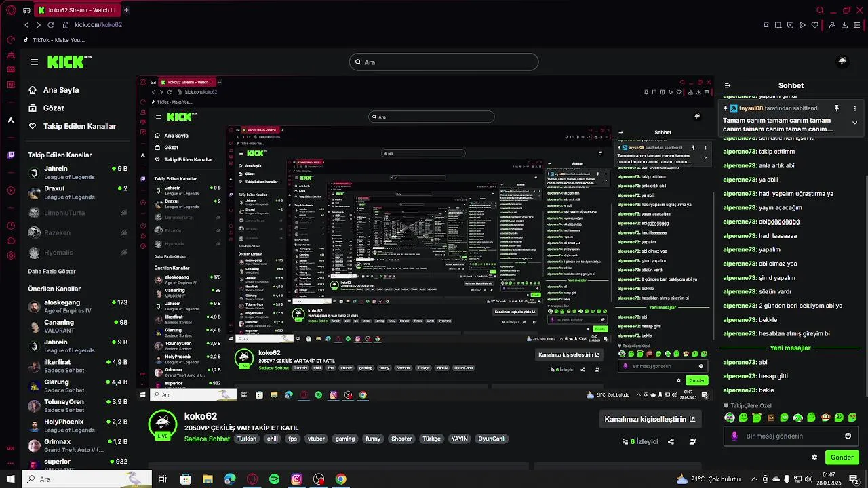Open Opera sidebar settings gear
The width and height of the screenshot is (868, 488).
coord(11,256)
